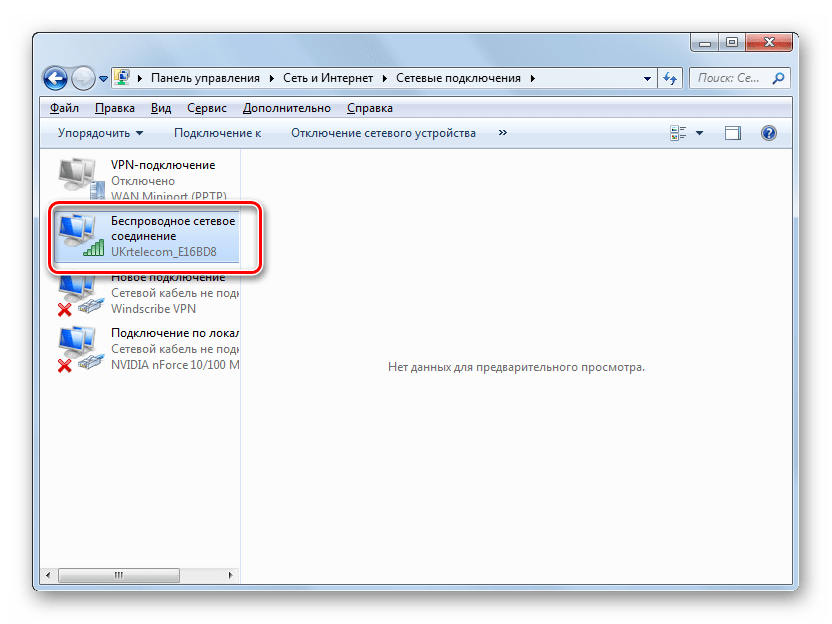Click the Forward navigation arrow button
This screenshot has width=832, height=624.
[83, 77]
